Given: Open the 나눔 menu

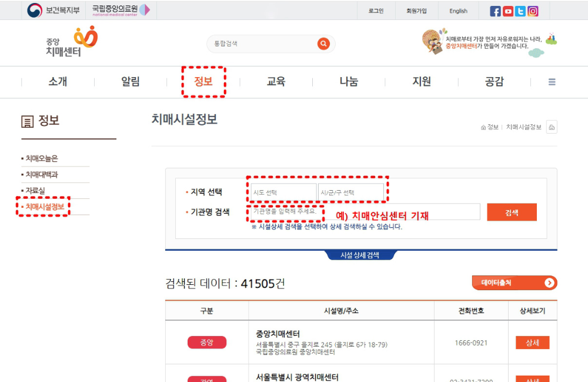Looking at the screenshot, I should pos(348,82).
